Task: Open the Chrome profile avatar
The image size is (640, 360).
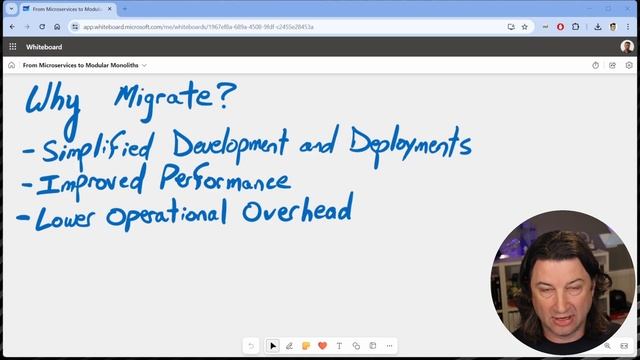Action: pyautogui.click(x=613, y=27)
